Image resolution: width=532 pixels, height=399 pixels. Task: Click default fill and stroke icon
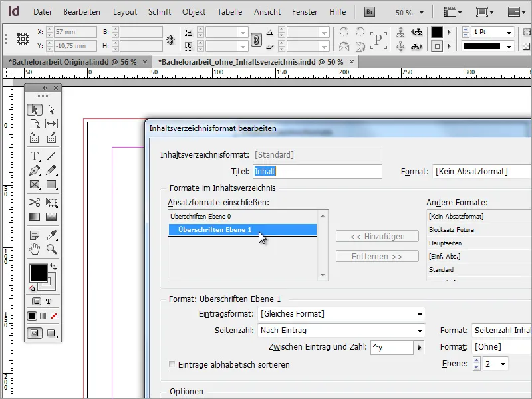pyautogui.click(x=31, y=288)
